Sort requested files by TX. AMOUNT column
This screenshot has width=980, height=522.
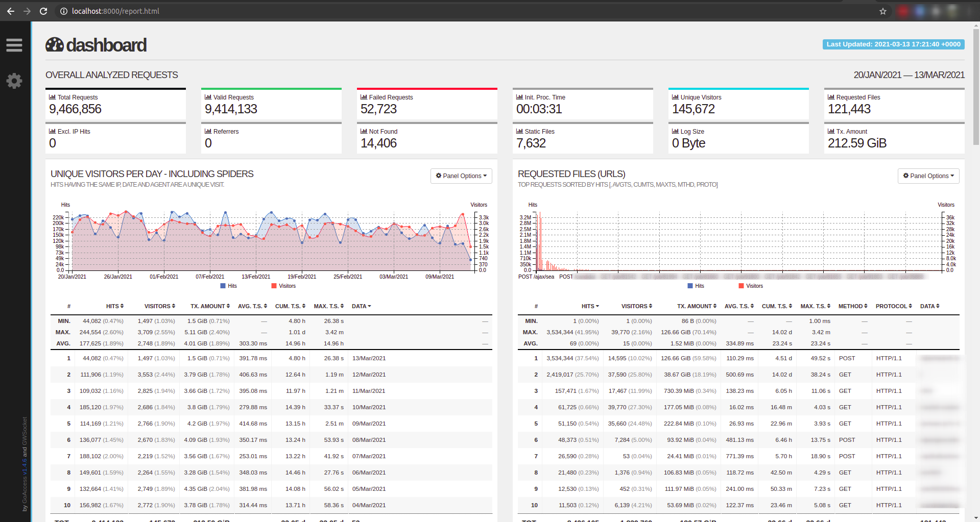click(697, 306)
